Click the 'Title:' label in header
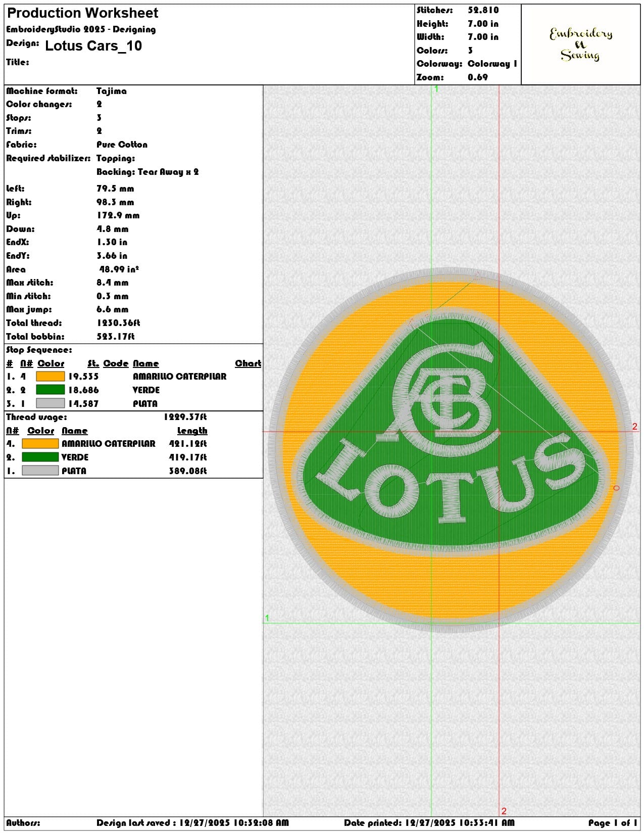Screen dimensions: 644x834 18,62
